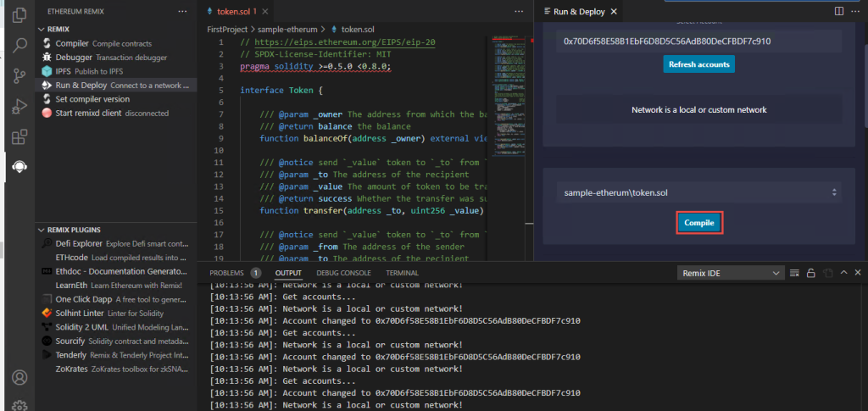The height and width of the screenshot is (411, 868).
Task: Open the Remix IDE output channel dropdown
Action: (x=730, y=273)
